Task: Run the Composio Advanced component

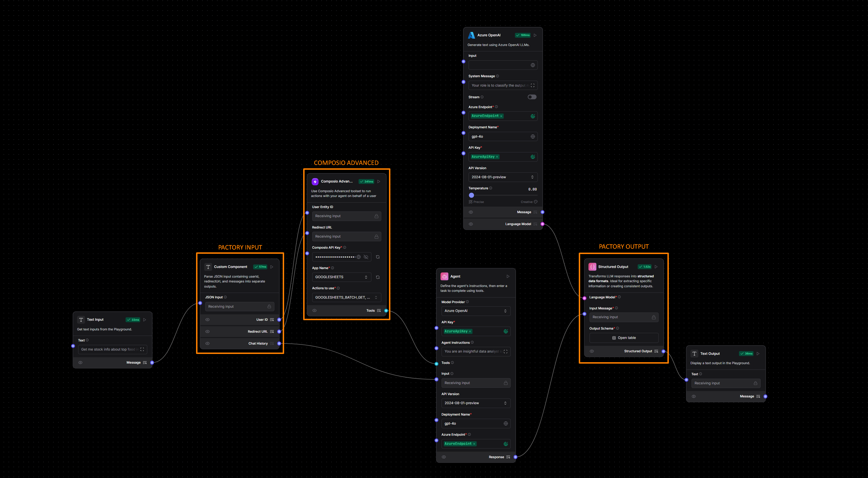Action: [378, 181]
